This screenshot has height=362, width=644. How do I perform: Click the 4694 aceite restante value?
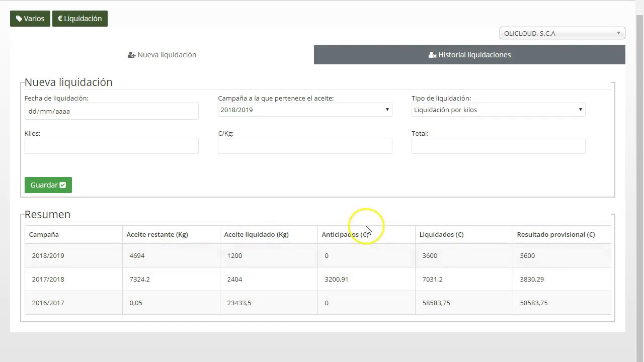coord(137,255)
